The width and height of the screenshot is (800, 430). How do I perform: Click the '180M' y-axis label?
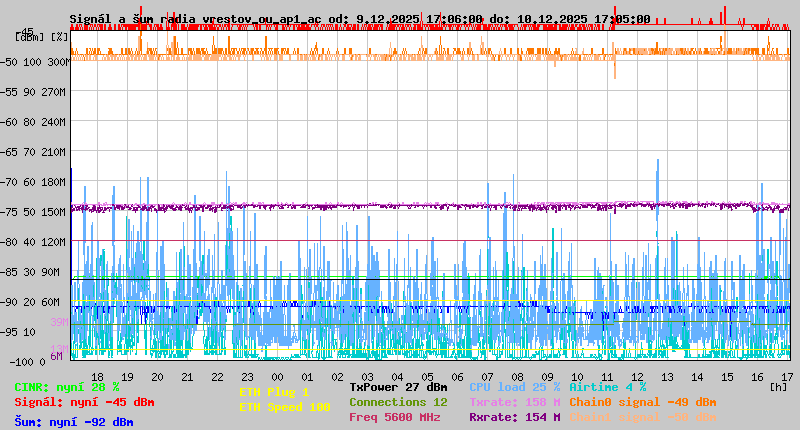[x=54, y=182]
